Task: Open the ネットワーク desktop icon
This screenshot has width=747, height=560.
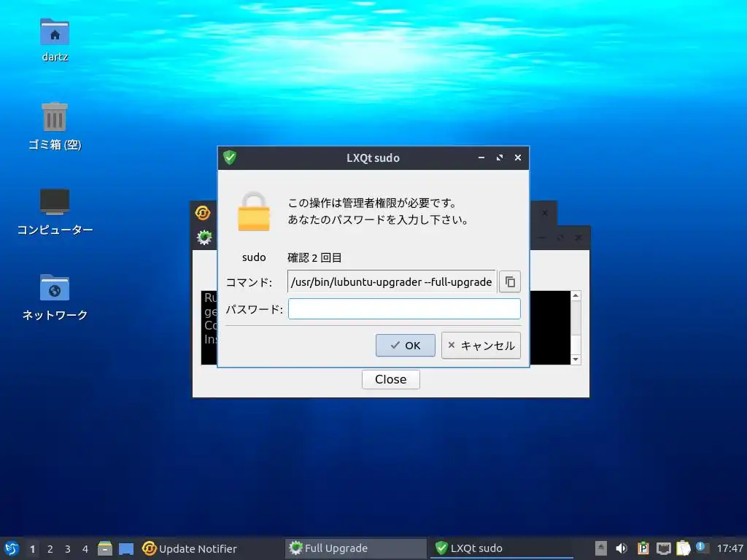Action: 55,297
